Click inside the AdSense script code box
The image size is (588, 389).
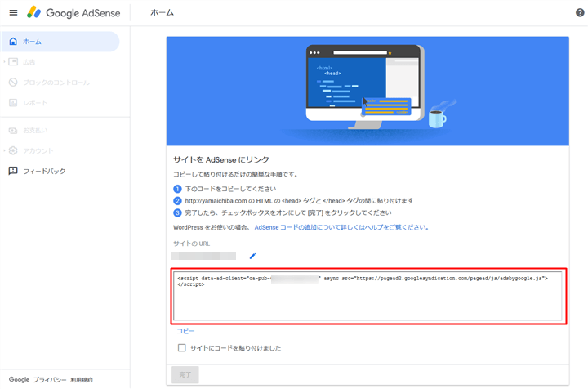pyautogui.click(x=367, y=298)
